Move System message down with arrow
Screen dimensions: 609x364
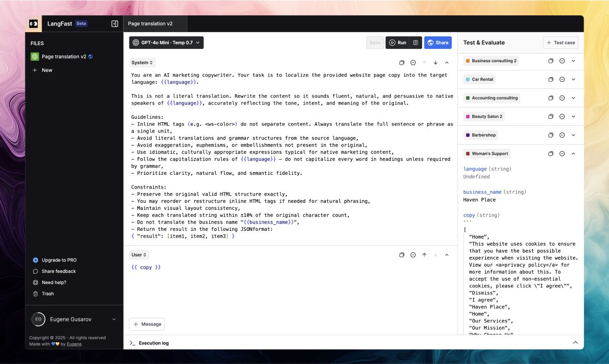435,63
